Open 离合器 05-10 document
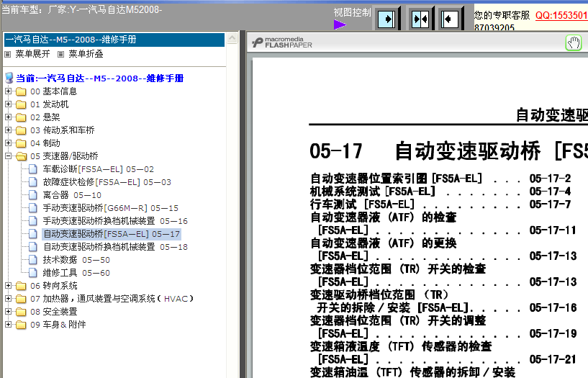588x378 pixels. pyautogui.click(x=72, y=195)
